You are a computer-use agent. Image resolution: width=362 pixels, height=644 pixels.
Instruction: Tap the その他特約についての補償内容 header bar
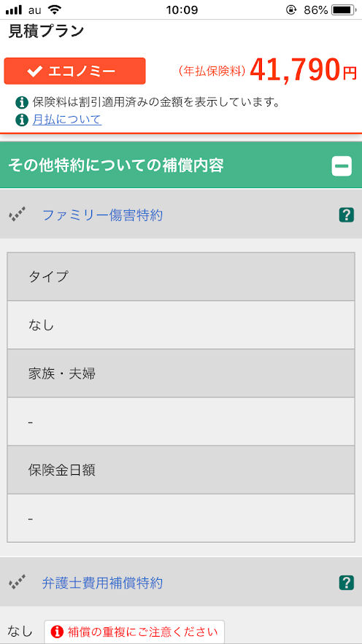(x=181, y=166)
